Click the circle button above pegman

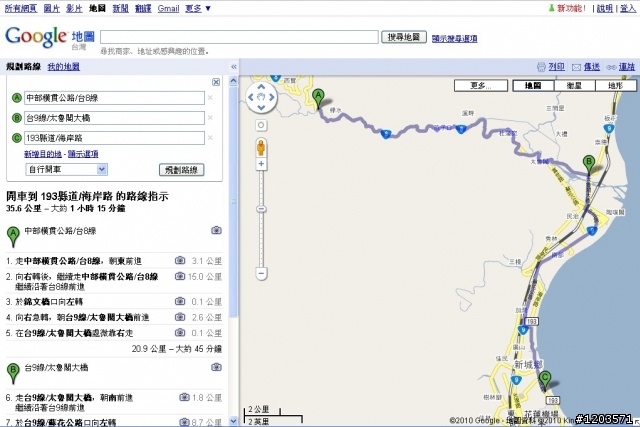point(261,125)
